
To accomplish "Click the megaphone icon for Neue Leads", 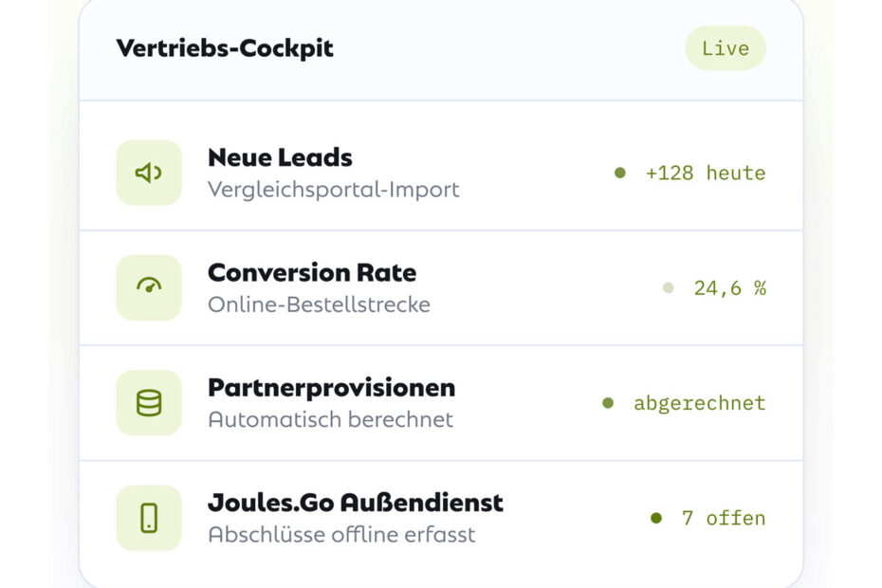I will click(149, 173).
